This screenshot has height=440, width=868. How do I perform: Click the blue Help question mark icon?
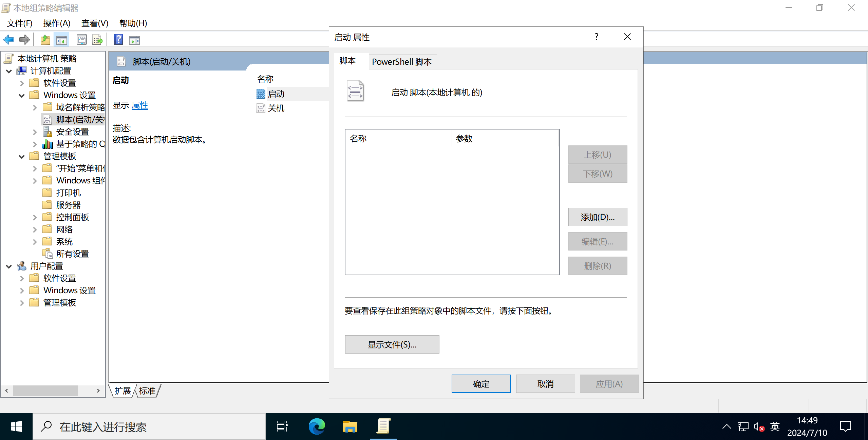[118, 40]
